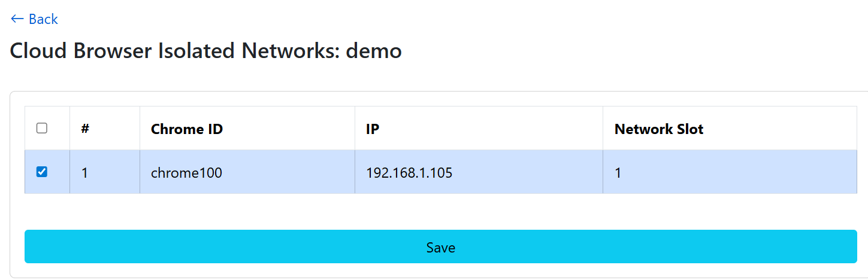Select the 192.168.1.105 IP address cell
This screenshot has height=280, width=868.
[479, 172]
